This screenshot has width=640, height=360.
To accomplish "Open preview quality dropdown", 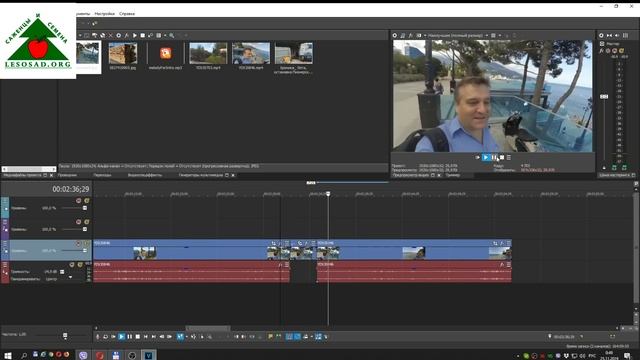I will click(458, 36).
